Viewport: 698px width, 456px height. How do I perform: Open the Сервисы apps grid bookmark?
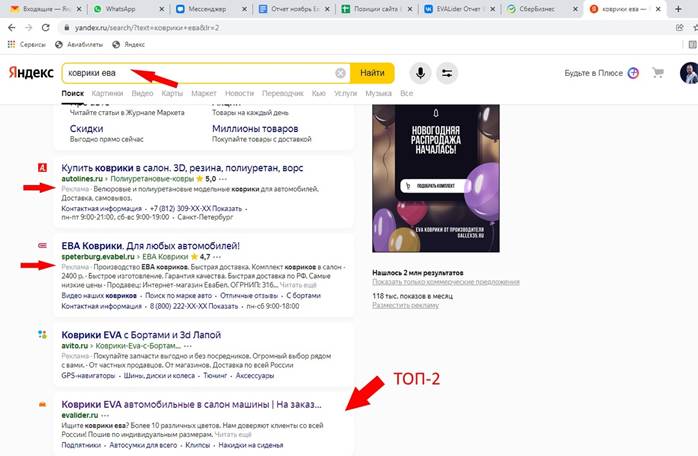point(27,44)
